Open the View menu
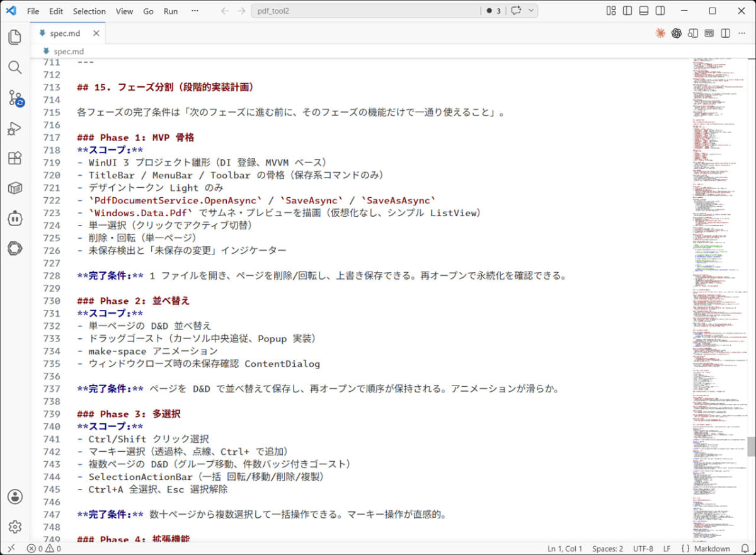Image resolution: width=756 pixels, height=555 pixels. (x=124, y=11)
